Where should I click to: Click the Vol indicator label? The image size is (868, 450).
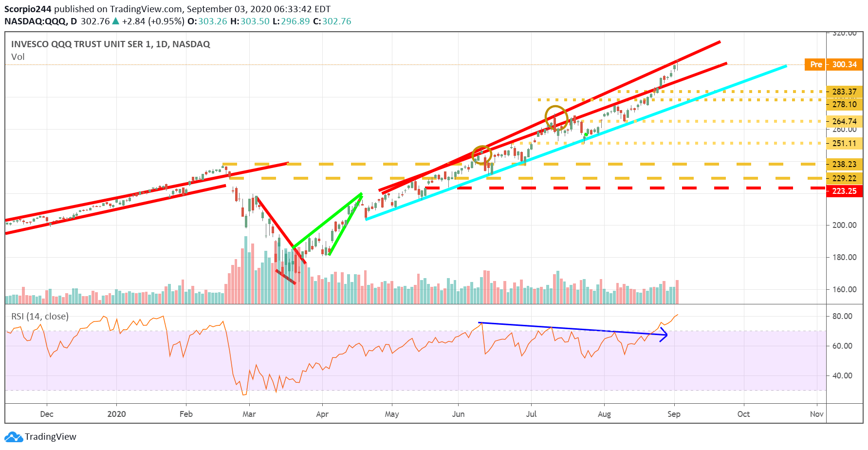pyautogui.click(x=18, y=57)
